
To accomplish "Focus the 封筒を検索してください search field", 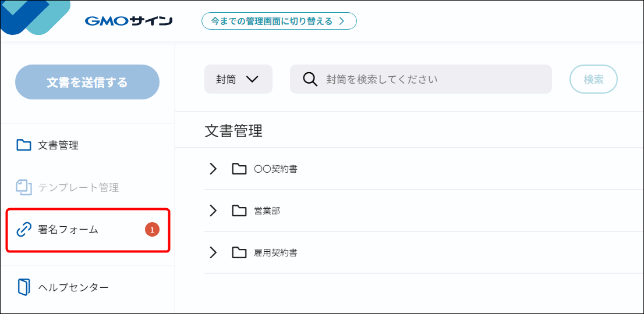I will [x=431, y=79].
